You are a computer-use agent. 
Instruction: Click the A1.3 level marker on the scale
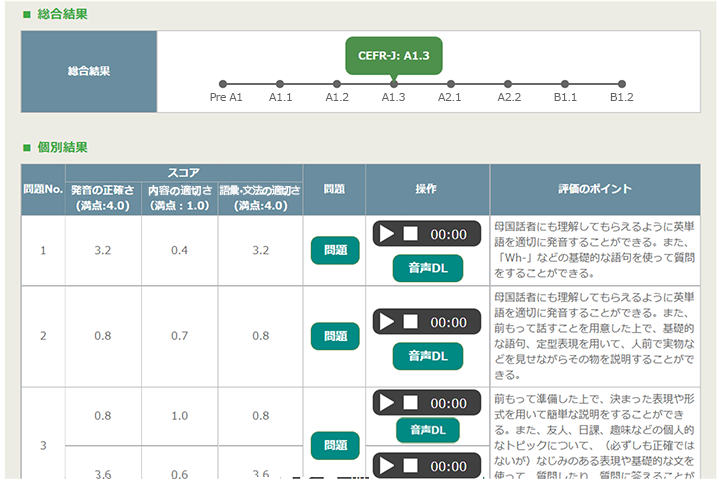[x=394, y=84]
